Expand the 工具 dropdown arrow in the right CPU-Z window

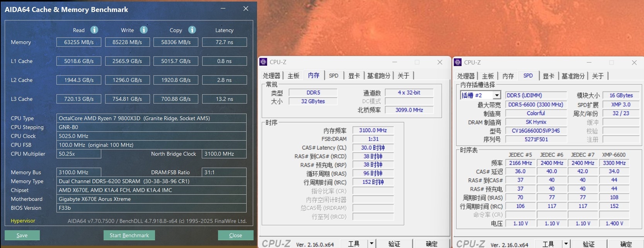point(566,244)
